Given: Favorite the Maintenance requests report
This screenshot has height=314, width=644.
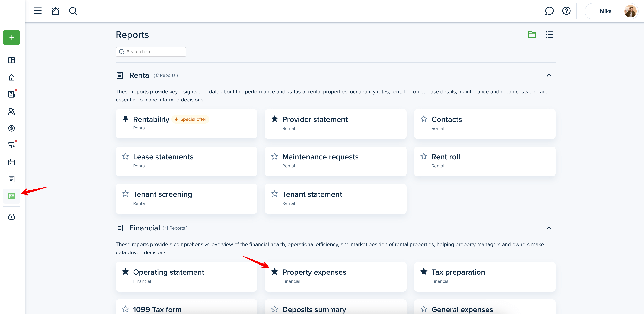Looking at the screenshot, I should click(275, 156).
